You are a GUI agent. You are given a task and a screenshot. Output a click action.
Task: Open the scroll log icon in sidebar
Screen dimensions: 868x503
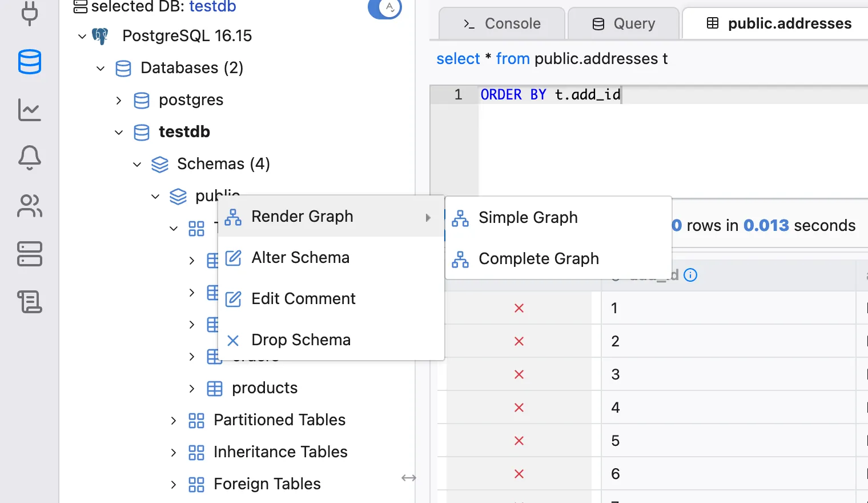coord(30,302)
